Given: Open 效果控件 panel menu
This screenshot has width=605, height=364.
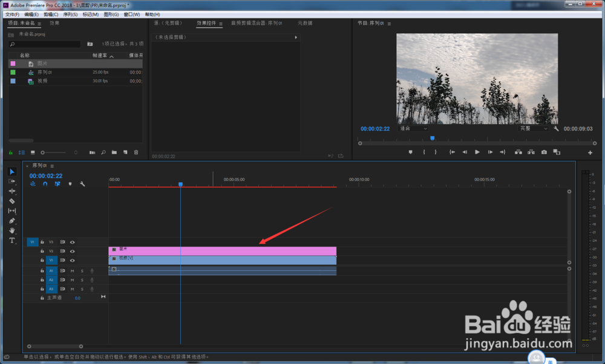Looking at the screenshot, I should (221, 24).
